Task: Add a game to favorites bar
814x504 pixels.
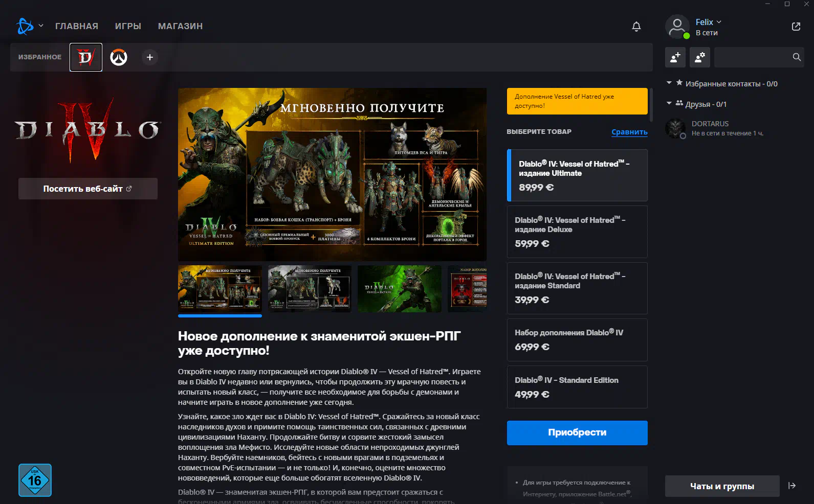Action: click(x=150, y=57)
